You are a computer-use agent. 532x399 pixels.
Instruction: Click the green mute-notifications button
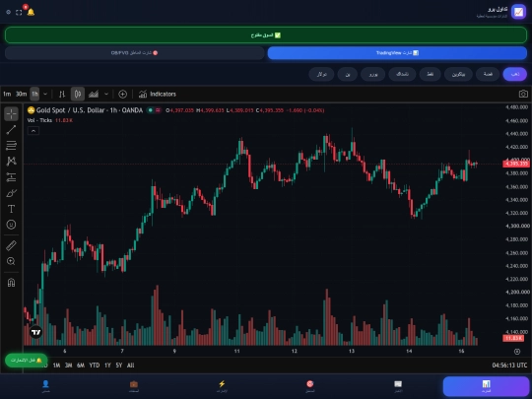pyautogui.click(x=27, y=360)
